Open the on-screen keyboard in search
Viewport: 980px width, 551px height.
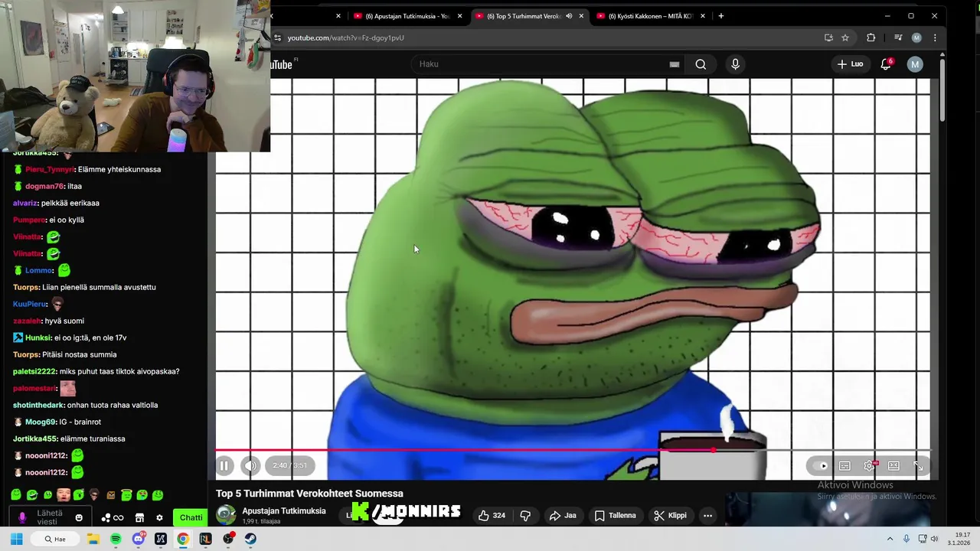pyautogui.click(x=674, y=64)
